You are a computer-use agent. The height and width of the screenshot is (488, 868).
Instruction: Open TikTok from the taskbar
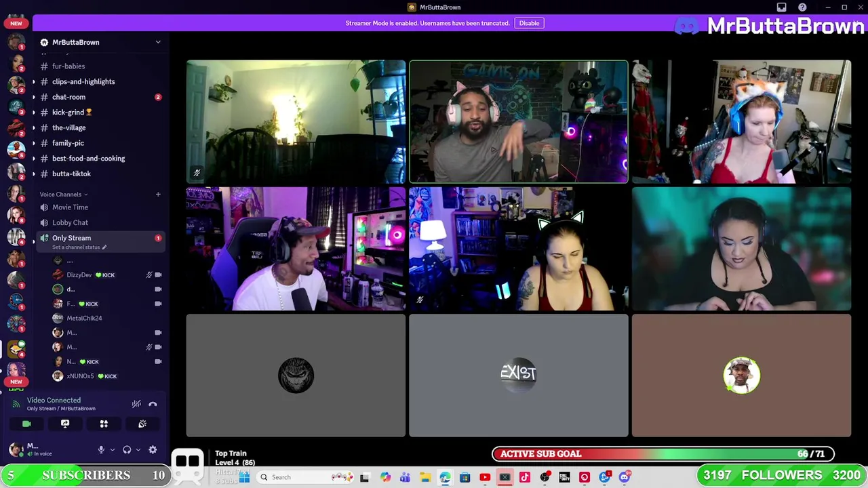[x=524, y=477]
